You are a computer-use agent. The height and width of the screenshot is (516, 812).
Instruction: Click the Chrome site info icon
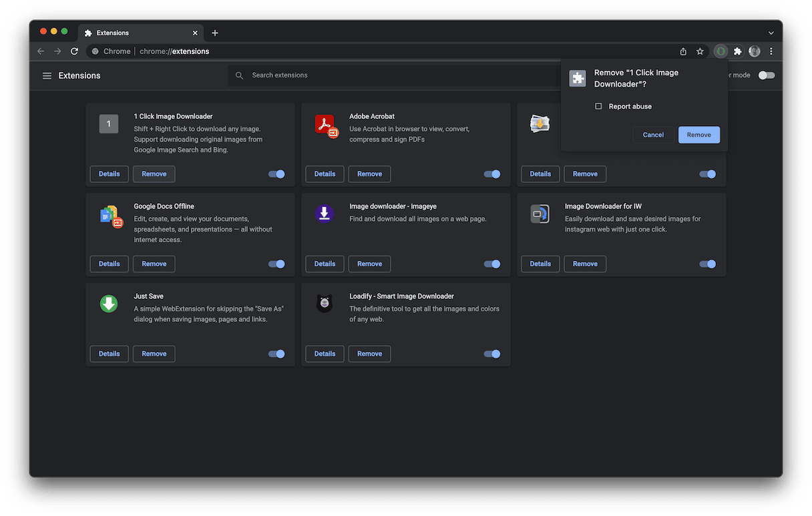point(95,51)
